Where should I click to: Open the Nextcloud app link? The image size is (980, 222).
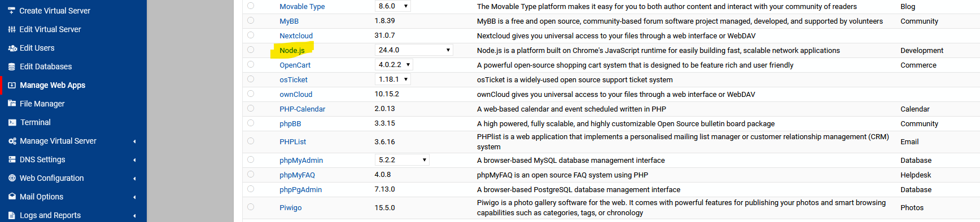[x=296, y=36]
